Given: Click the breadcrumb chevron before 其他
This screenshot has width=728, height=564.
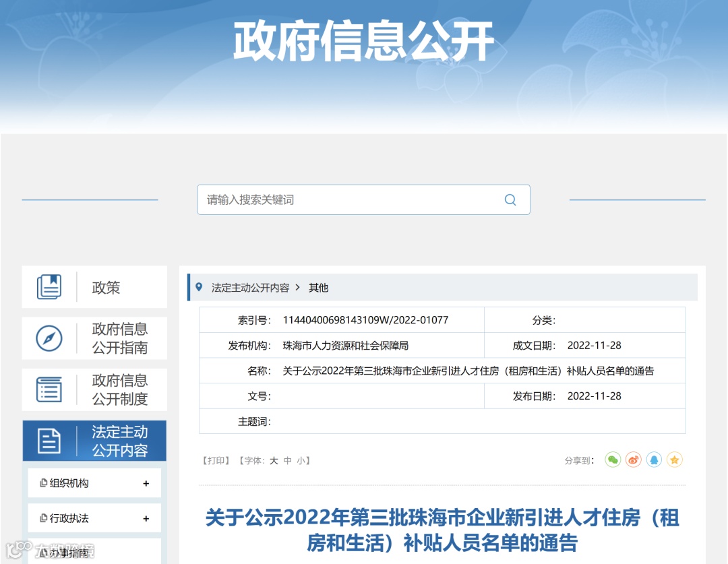Looking at the screenshot, I should click(x=298, y=287).
